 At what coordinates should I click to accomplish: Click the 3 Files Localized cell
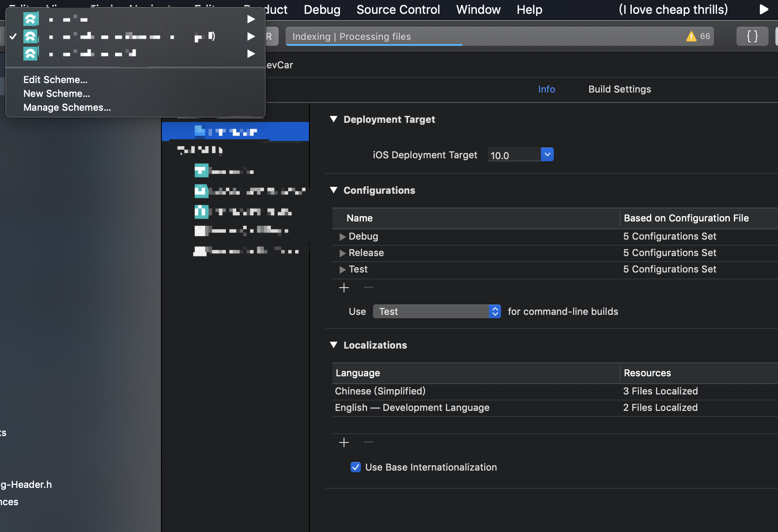coord(660,391)
